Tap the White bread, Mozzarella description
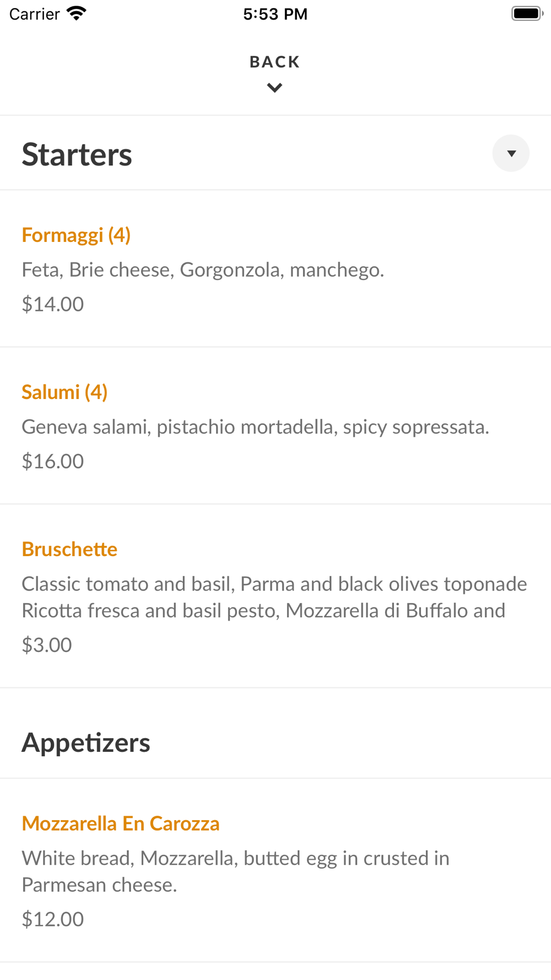 [x=235, y=871]
